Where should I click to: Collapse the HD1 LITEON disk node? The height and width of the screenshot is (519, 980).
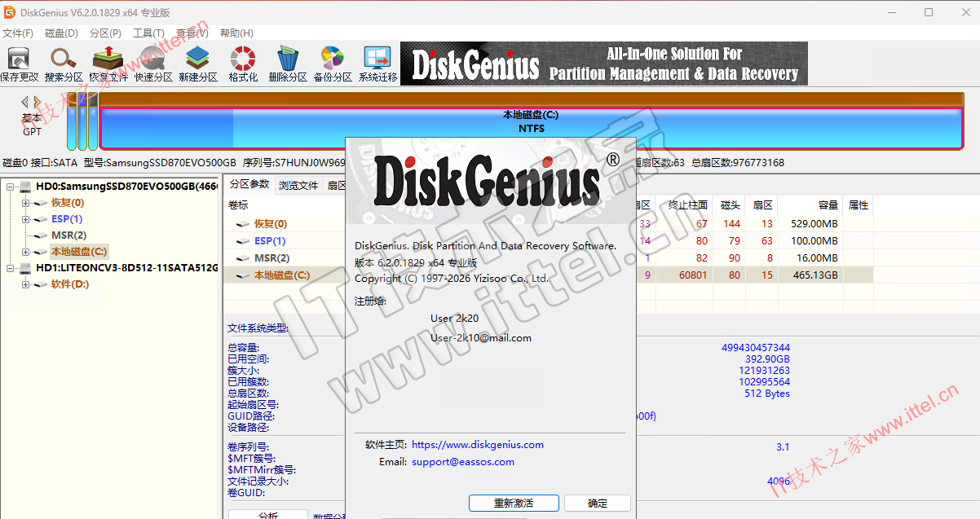(11, 268)
